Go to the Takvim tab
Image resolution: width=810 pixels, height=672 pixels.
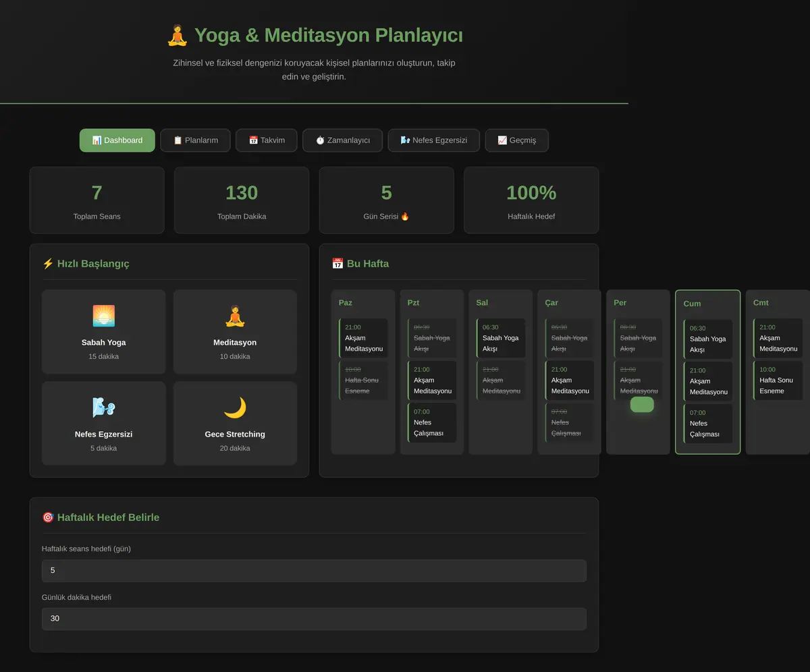tap(267, 140)
